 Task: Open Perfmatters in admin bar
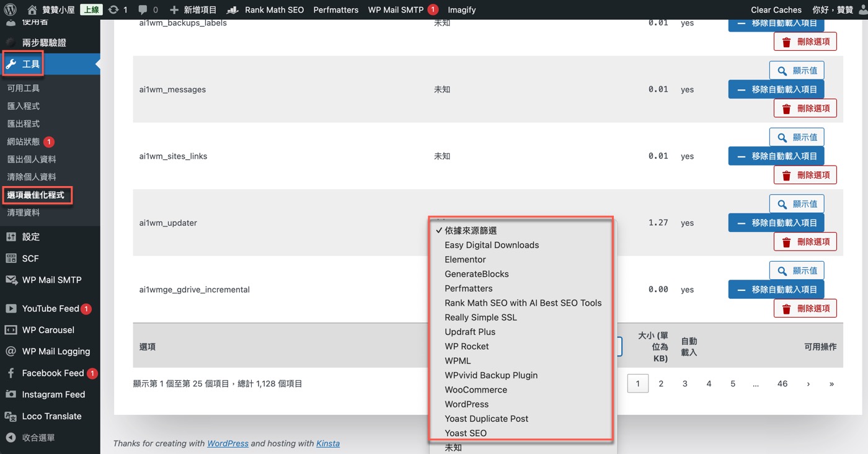(335, 9)
